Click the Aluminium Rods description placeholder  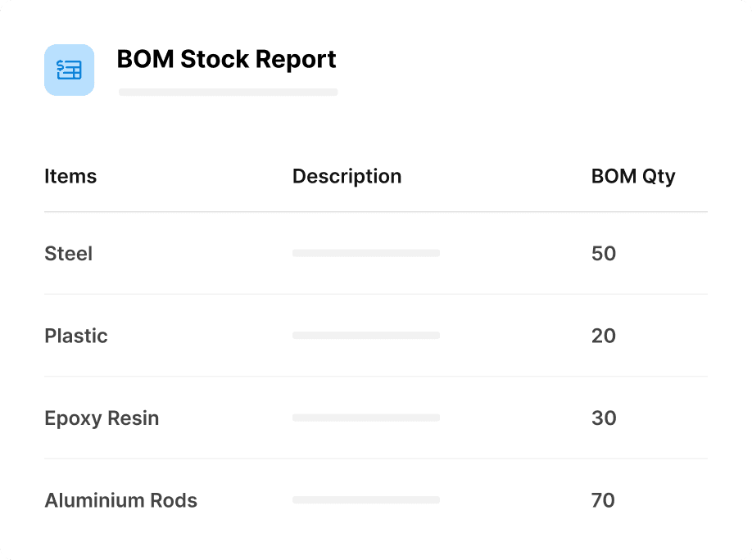pyautogui.click(x=365, y=499)
